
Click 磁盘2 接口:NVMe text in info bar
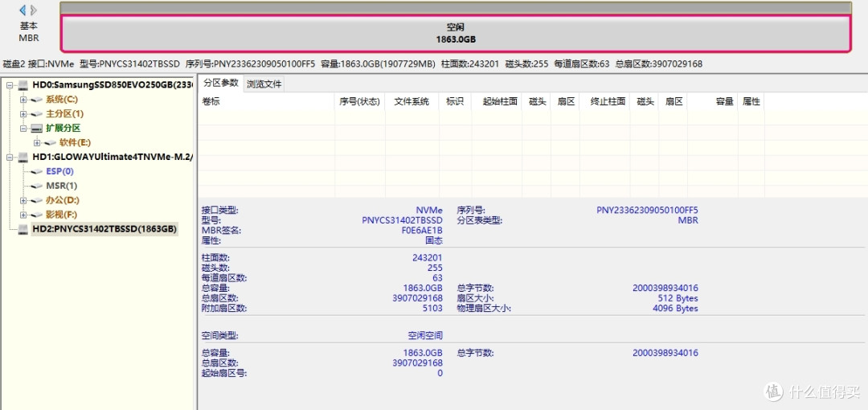pyautogui.click(x=39, y=64)
